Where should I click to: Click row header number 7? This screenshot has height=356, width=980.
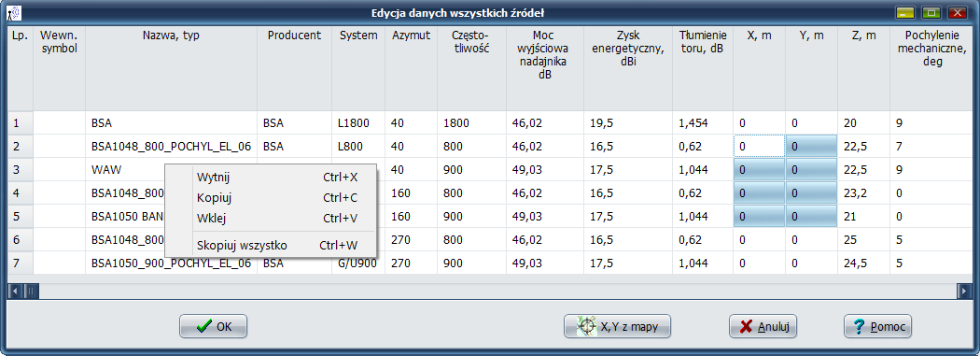(20, 263)
